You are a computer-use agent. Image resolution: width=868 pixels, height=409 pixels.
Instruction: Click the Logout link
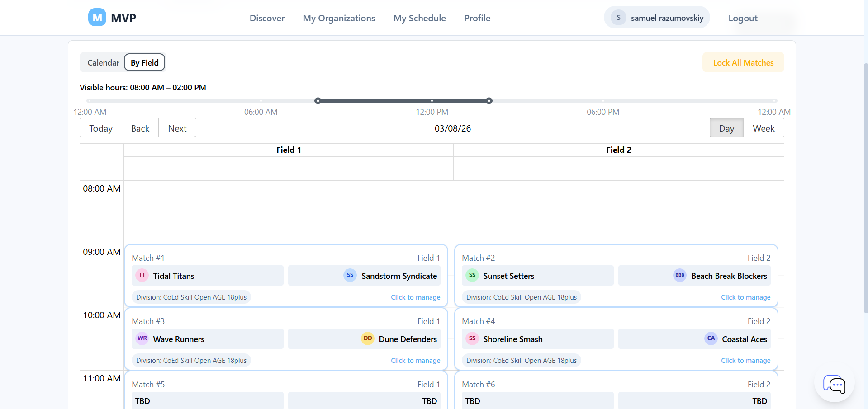743,18
